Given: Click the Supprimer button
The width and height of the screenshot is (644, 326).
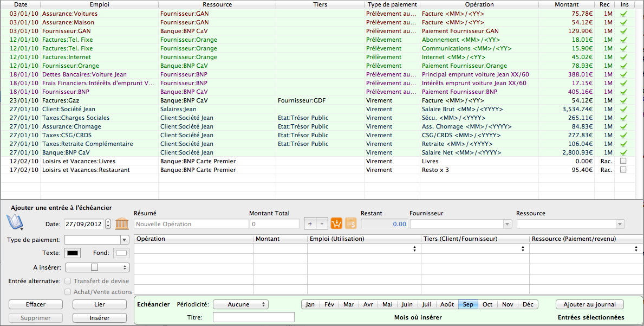Looking at the screenshot, I should pyautogui.click(x=36, y=318).
